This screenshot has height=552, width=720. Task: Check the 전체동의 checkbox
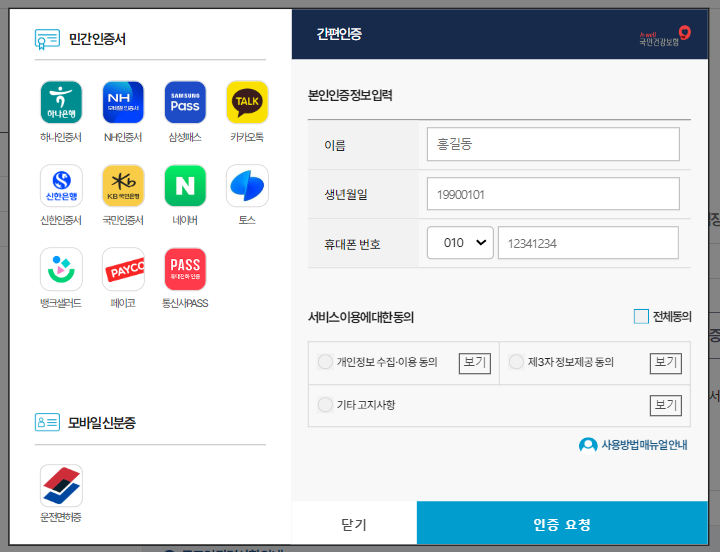coord(641,316)
